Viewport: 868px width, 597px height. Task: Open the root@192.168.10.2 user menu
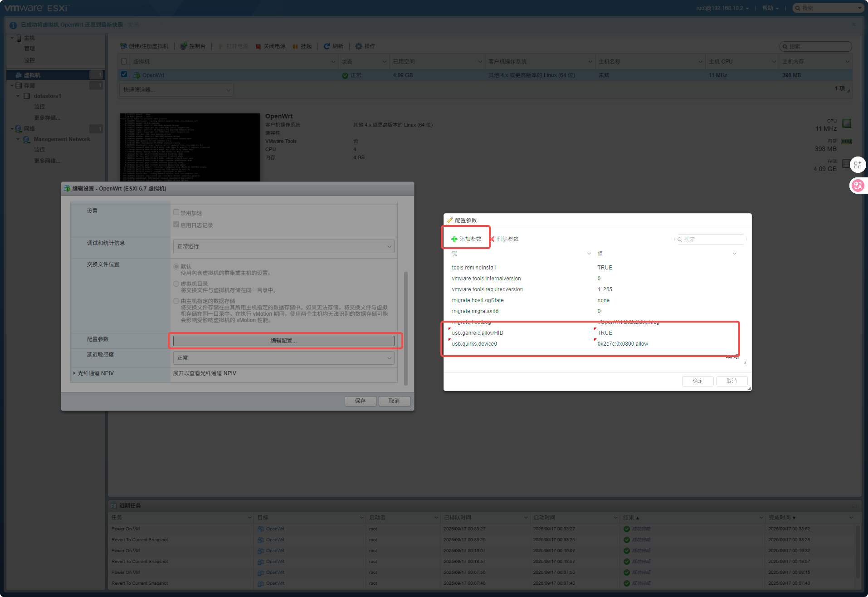[722, 8]
